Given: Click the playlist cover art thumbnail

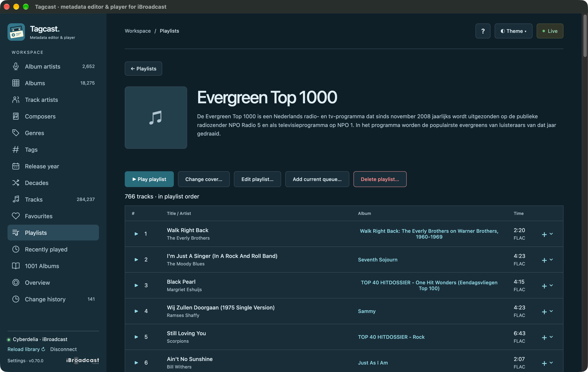Looking at the screenshot, I should [x=156, y=118].
